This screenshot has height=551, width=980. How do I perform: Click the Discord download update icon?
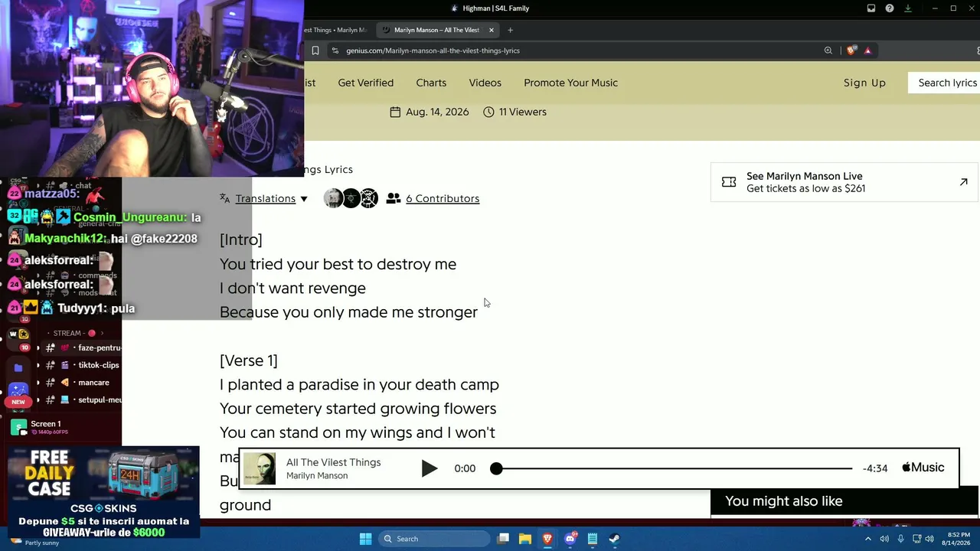[908, 8]
